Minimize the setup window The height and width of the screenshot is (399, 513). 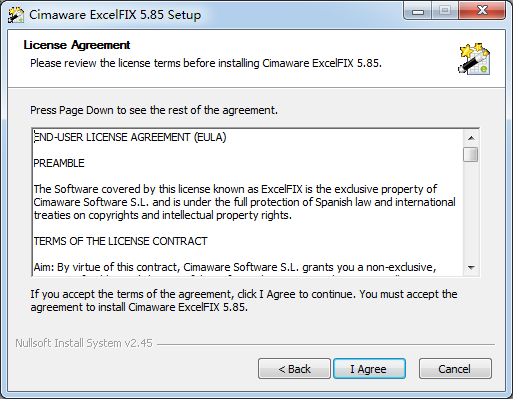coord(418,12)
